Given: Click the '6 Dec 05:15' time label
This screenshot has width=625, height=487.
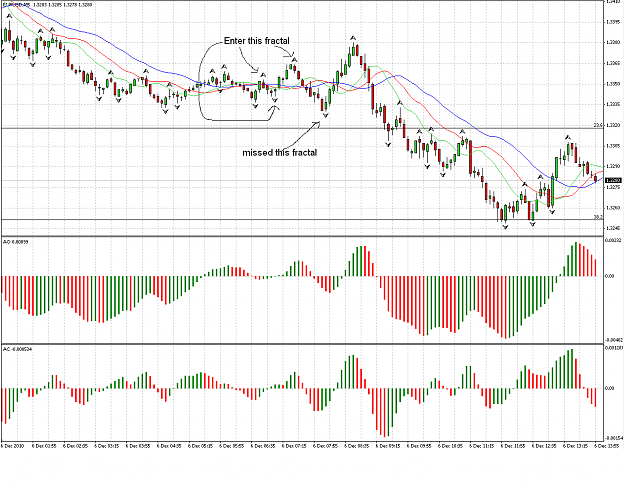Looking at the screenshot, I should (200, 446).
